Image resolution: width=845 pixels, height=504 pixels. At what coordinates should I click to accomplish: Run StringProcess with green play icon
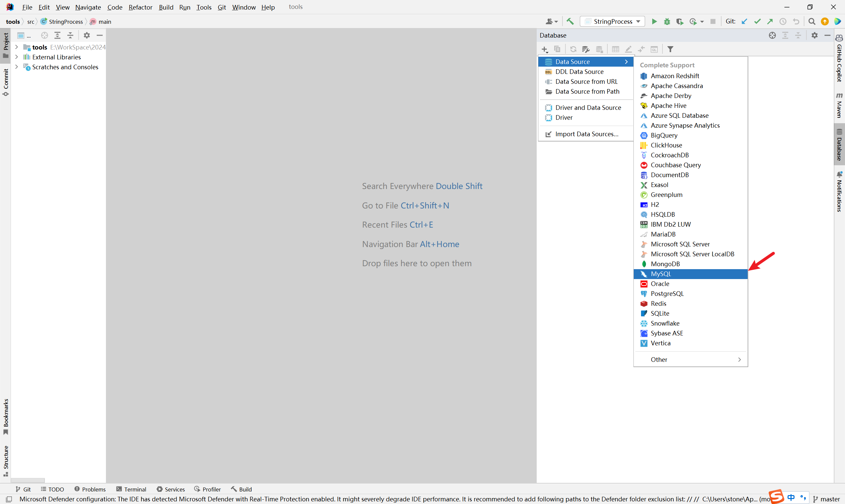pos(654,21)
